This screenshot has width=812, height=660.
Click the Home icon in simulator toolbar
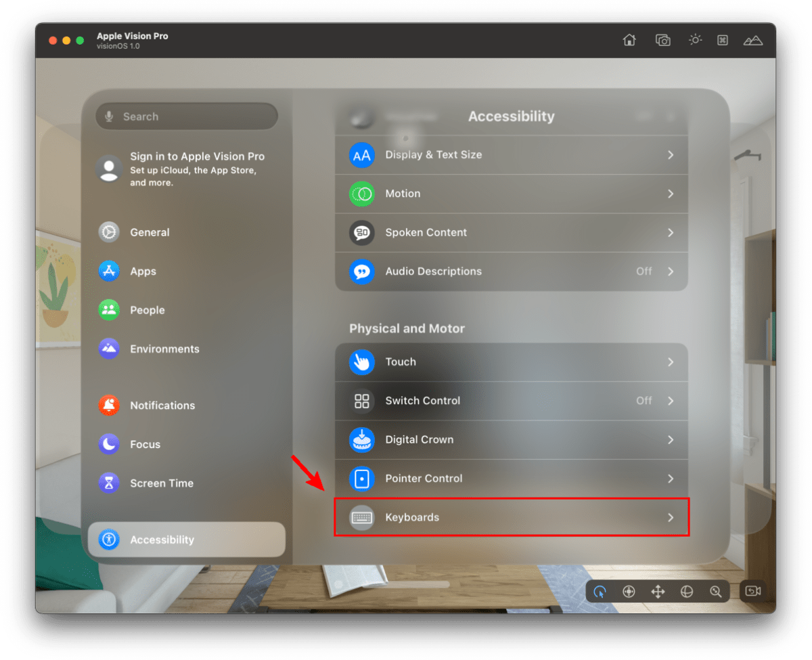pyautogui.click(x=629, y=40)
